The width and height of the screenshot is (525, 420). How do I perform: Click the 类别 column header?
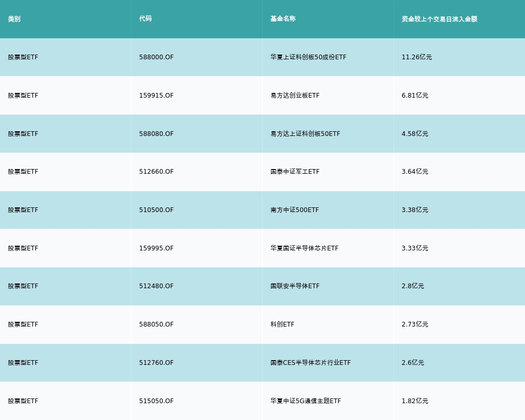[x=14, y=19]
